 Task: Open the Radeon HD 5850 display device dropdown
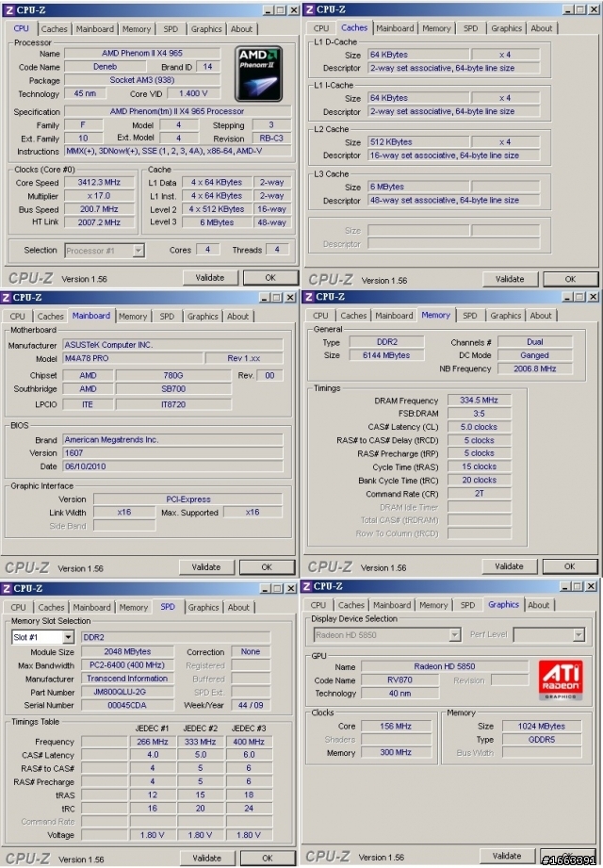coord(455,635)
